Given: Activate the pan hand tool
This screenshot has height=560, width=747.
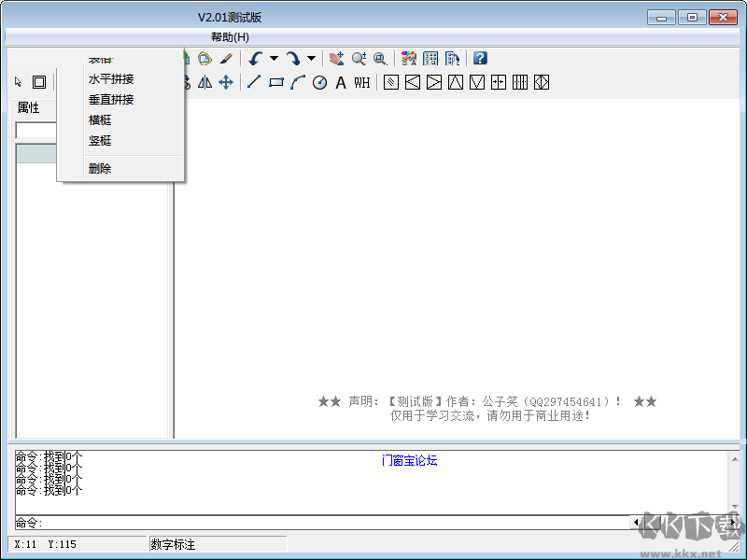Looking at the screenshot, I should click(337, 59).
